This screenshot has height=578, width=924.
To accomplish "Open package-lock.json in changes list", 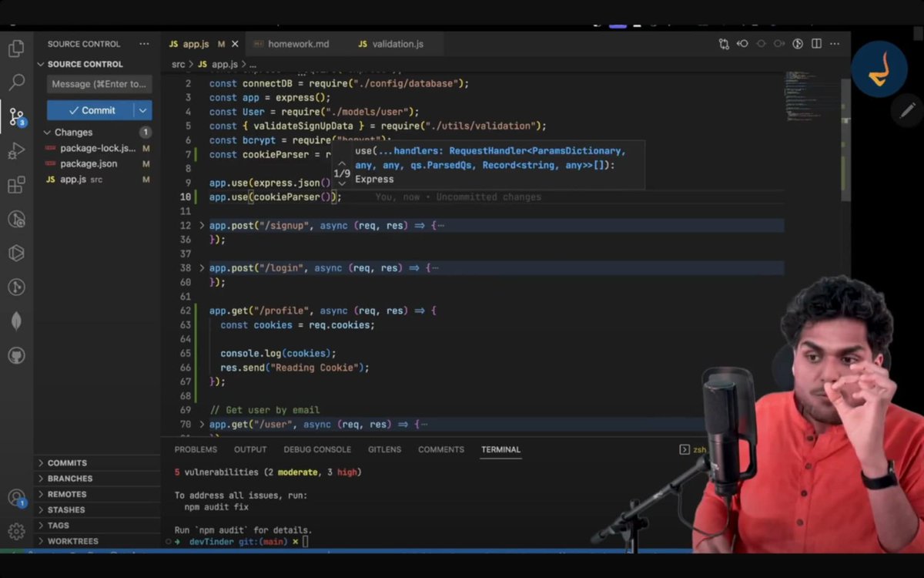I will point(96,148).
